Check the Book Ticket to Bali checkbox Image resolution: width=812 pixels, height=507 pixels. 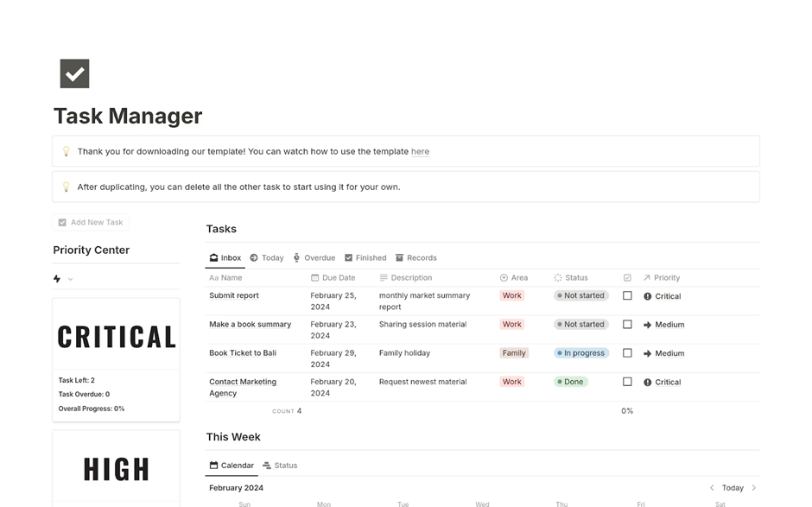pos(627,353)
